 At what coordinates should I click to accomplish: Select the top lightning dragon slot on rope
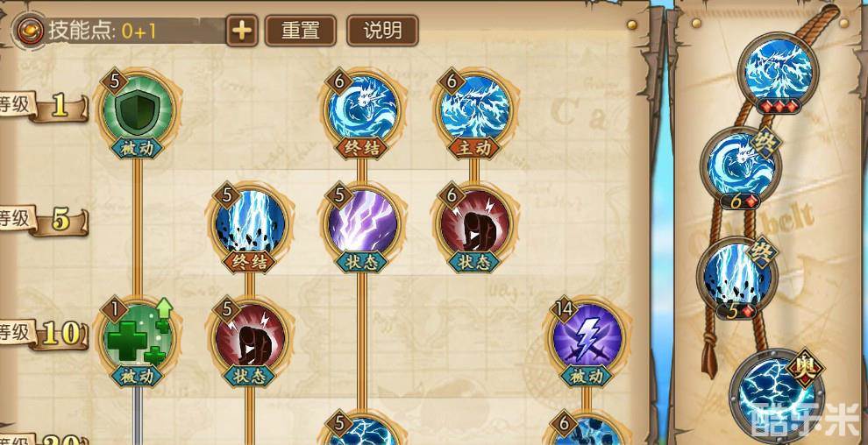coord(779,71)
